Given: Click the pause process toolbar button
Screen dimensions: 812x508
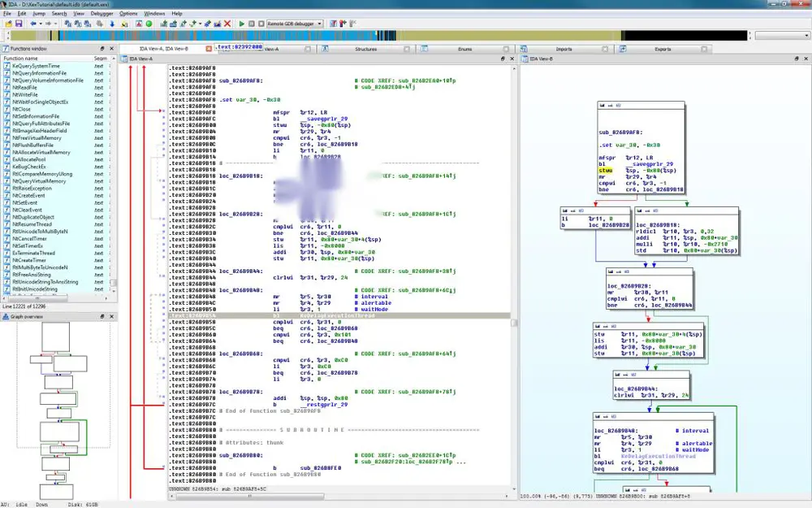Looking at the screenshot, I should (252, 24).
